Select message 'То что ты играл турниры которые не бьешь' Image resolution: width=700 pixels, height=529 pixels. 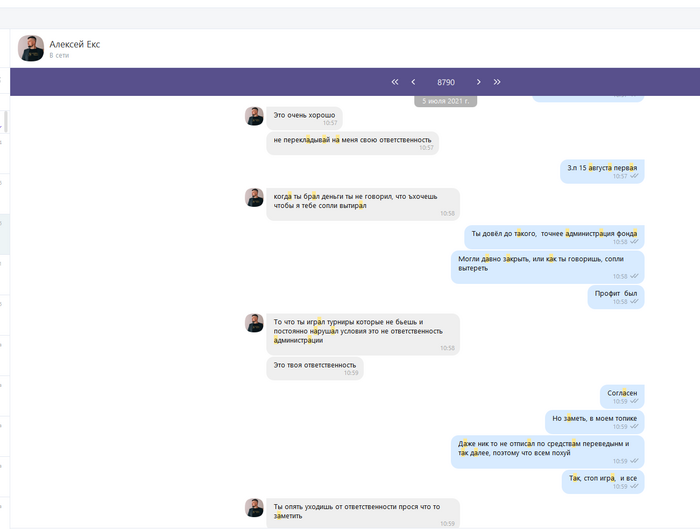pos(363,334)
